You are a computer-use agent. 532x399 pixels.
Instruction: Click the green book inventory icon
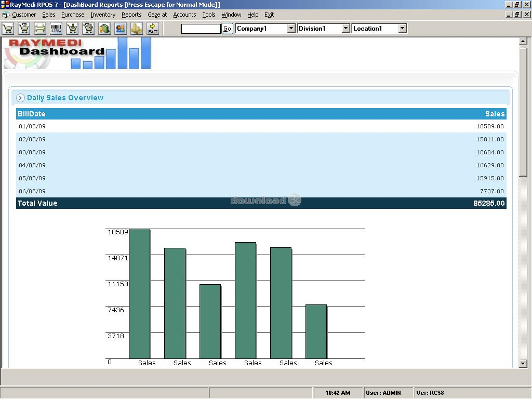(104, 29)
